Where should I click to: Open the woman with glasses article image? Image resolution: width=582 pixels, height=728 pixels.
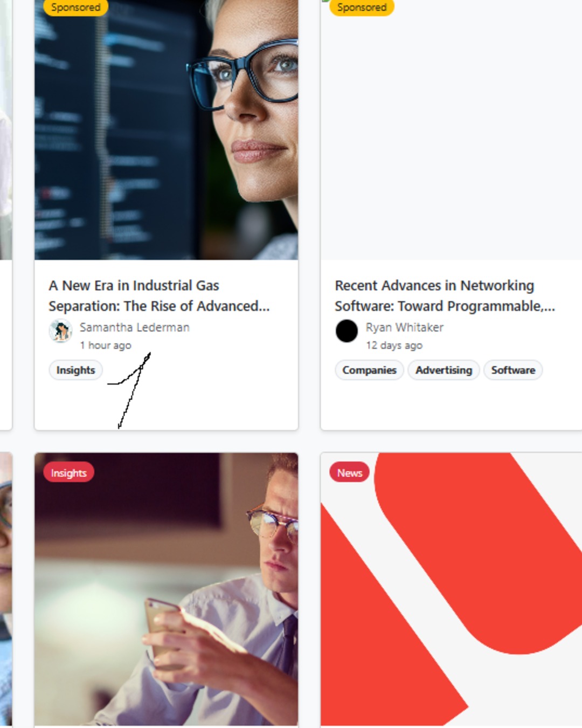click(x=166, y=129)
